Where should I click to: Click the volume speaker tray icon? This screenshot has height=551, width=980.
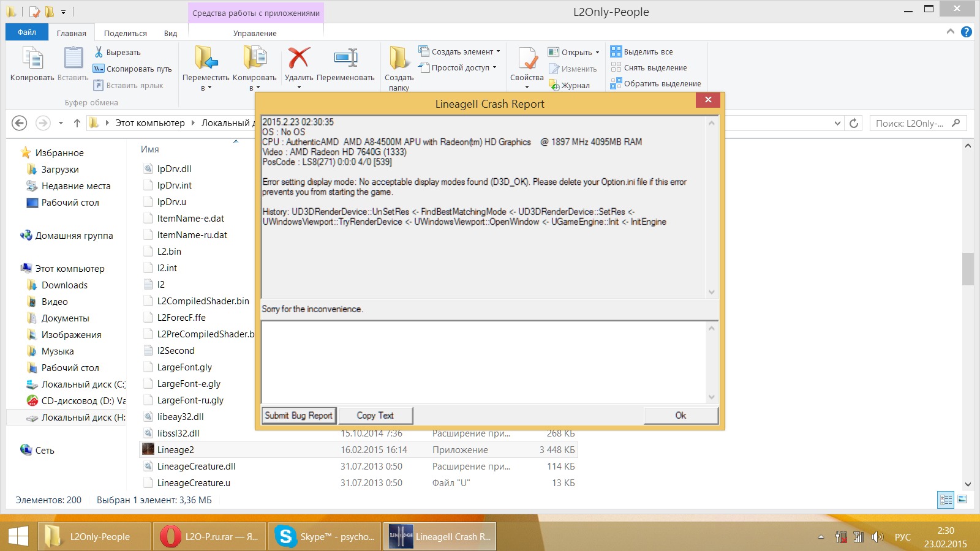click(878, 537)
